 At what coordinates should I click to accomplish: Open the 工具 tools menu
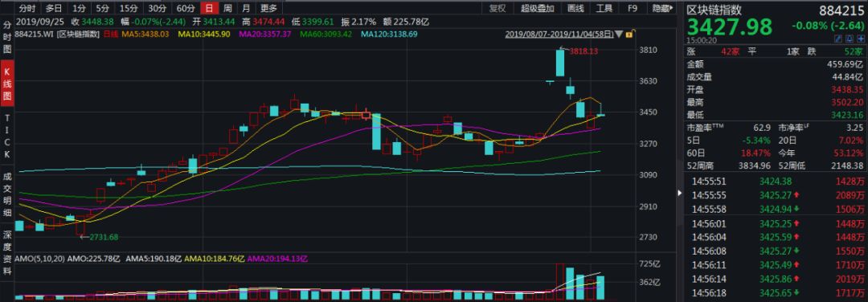[604, 8]
